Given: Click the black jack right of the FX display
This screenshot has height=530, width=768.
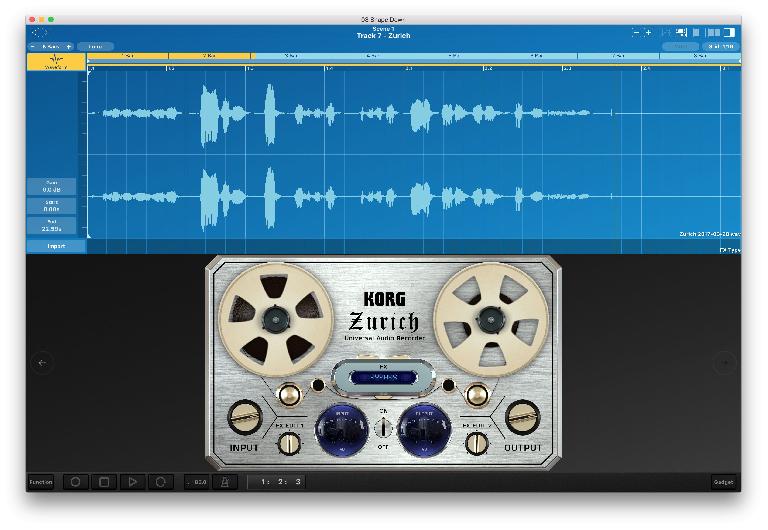Looking at the screenshot, I should 449,385.
